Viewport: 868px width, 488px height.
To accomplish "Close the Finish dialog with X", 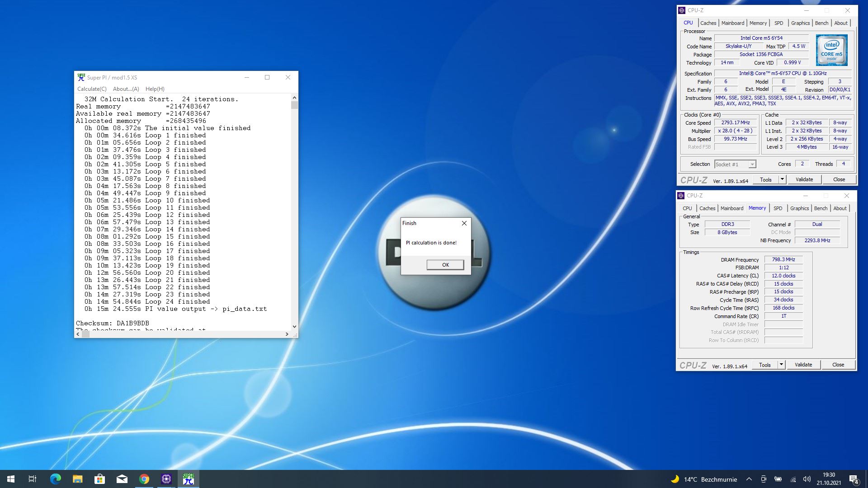I will pyautogui.click(x=464, y=223).
